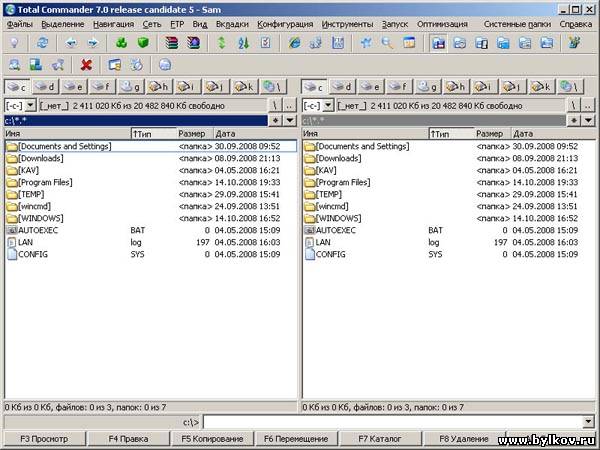Open right panel favorites asterisk button
Screen dimensions: 600x450
(x=574, y=121)
